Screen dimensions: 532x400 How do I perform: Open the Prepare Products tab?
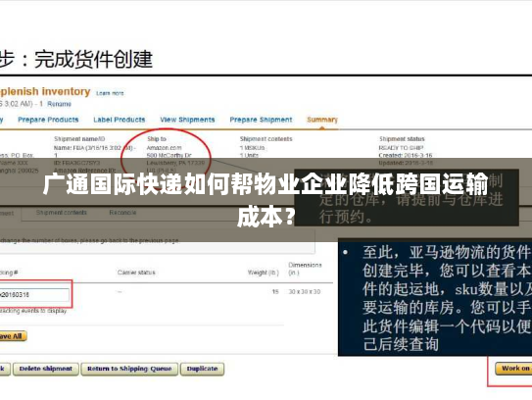point(48,120)
